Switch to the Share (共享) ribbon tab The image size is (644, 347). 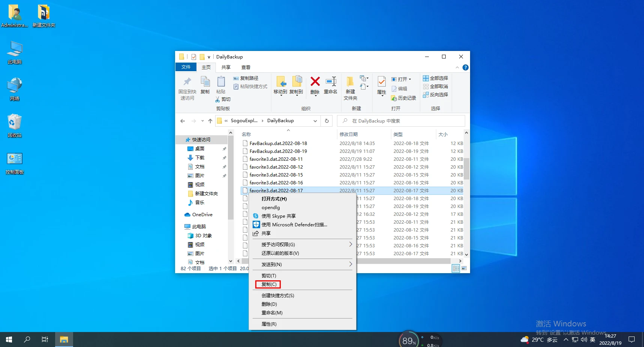(x=226, y=67)
